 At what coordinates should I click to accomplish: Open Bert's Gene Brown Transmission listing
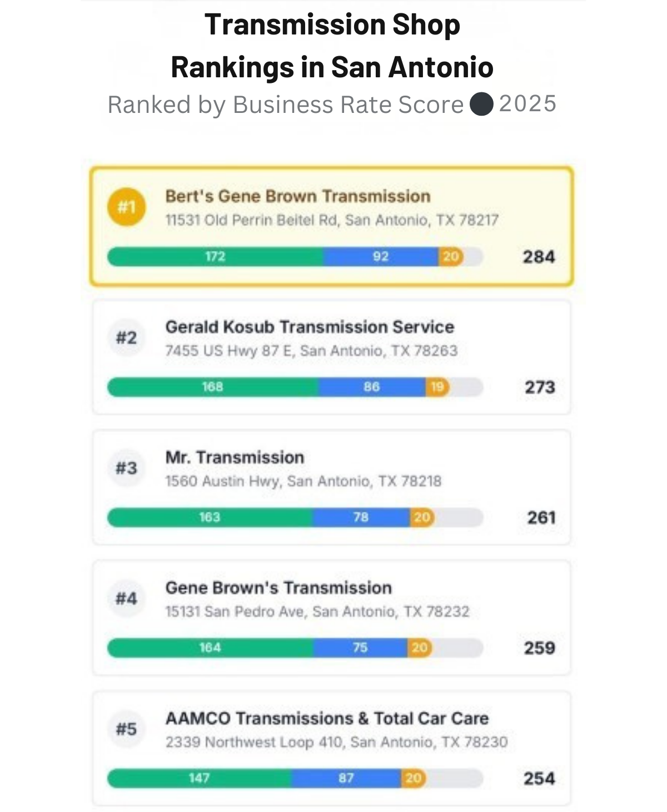point(298,196)
